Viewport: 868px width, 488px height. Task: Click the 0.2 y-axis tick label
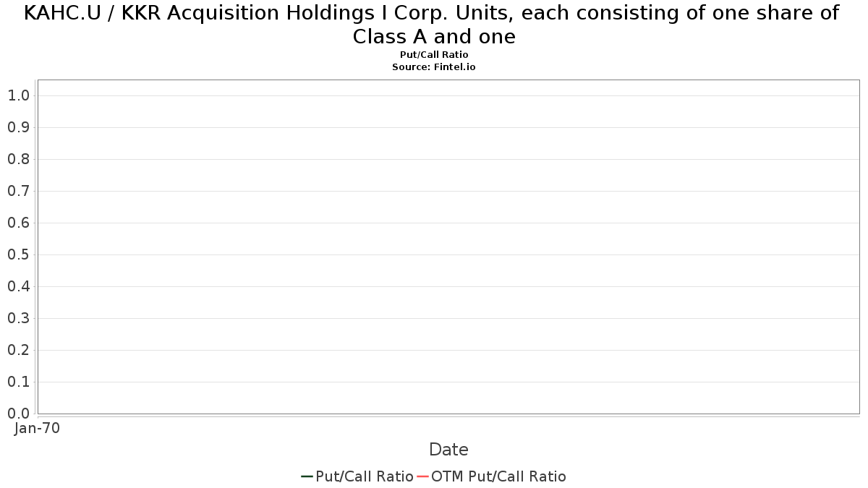point(18,350)
